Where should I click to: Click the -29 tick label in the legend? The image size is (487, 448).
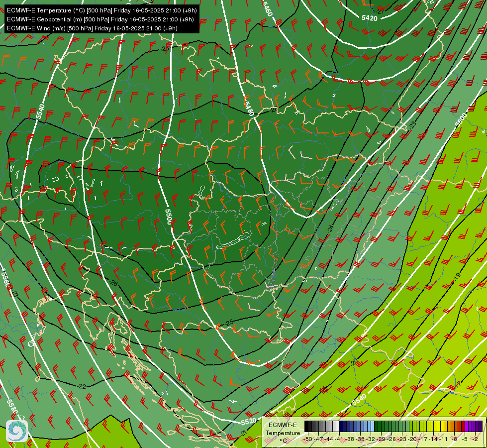click(x=381, y=439)
